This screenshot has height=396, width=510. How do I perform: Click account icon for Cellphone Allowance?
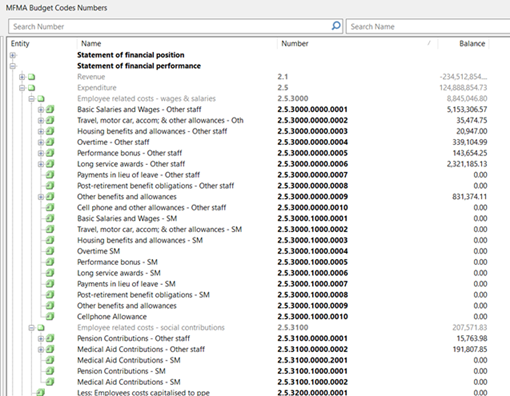[x=50, y=316]
